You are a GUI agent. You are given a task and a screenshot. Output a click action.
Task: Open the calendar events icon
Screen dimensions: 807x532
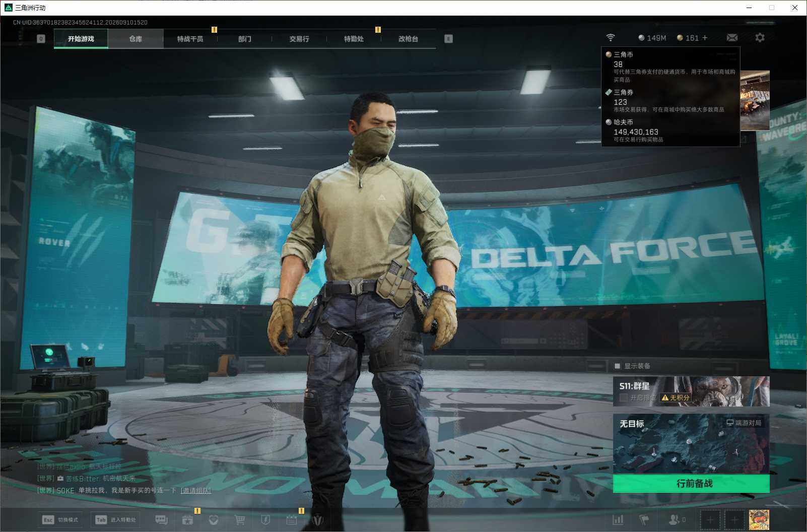pyautogui.click(x=292, y=520)
